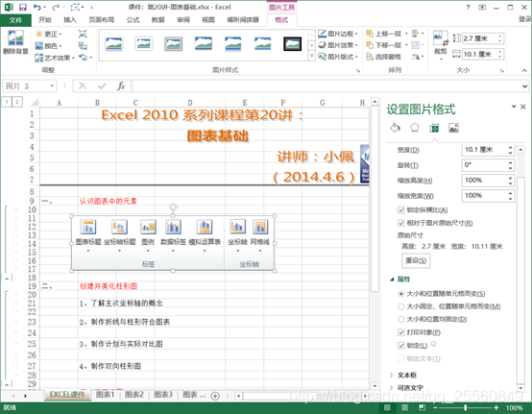Screen dimensions: 532x414
Task: Switch to the 图表1 sheet tab
Action: pos(105,395)
